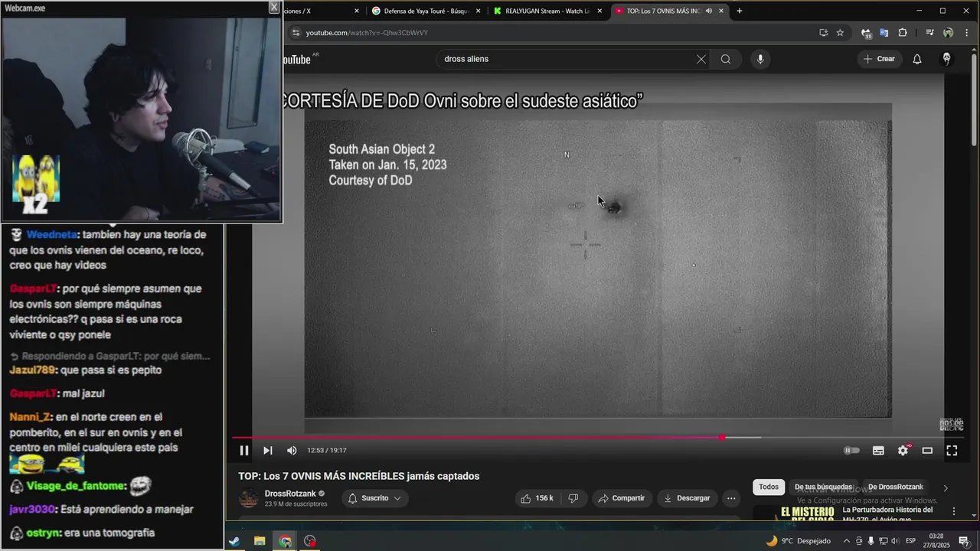Image resolution: width=980 pixels, height=551 pixels.
Task: Open La Perturbadora Historia recommended video
Action: coord(887,514)
